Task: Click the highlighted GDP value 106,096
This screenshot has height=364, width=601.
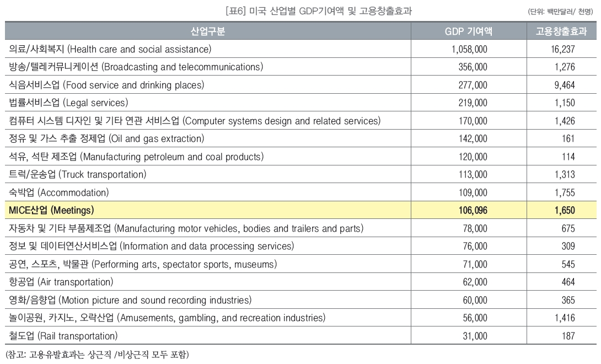Action: (473, 210)
